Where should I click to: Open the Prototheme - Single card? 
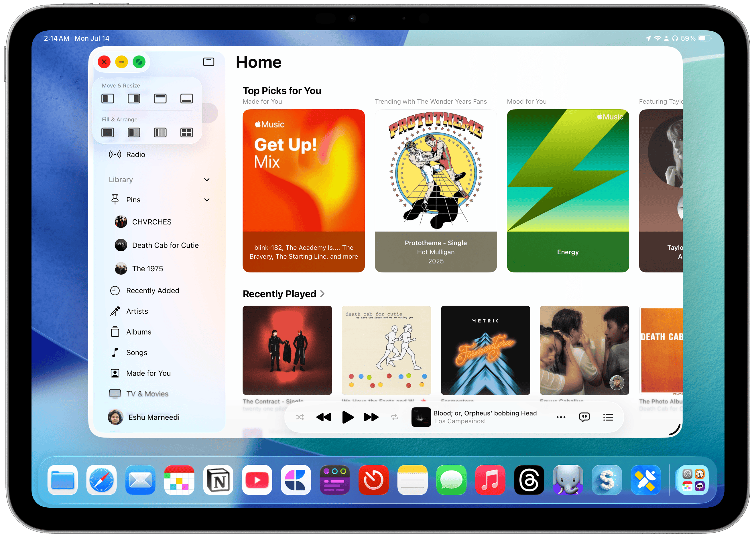click(436, 191)
